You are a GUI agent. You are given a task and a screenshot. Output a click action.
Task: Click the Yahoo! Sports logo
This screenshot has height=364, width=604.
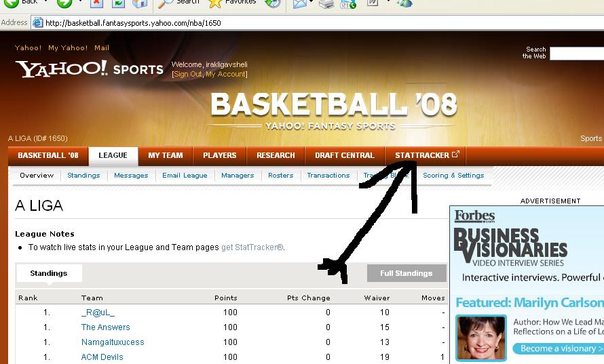[89, 69]
